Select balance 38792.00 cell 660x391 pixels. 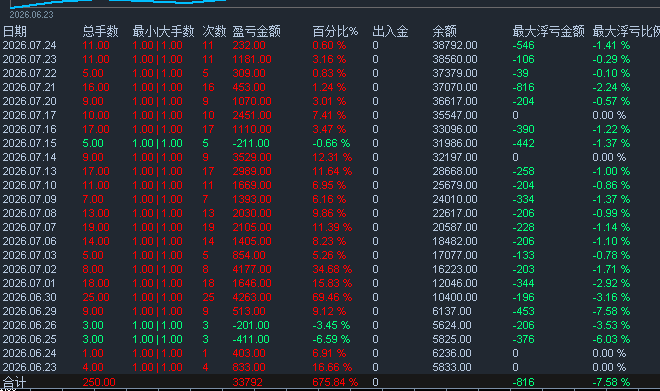[455, 45]
